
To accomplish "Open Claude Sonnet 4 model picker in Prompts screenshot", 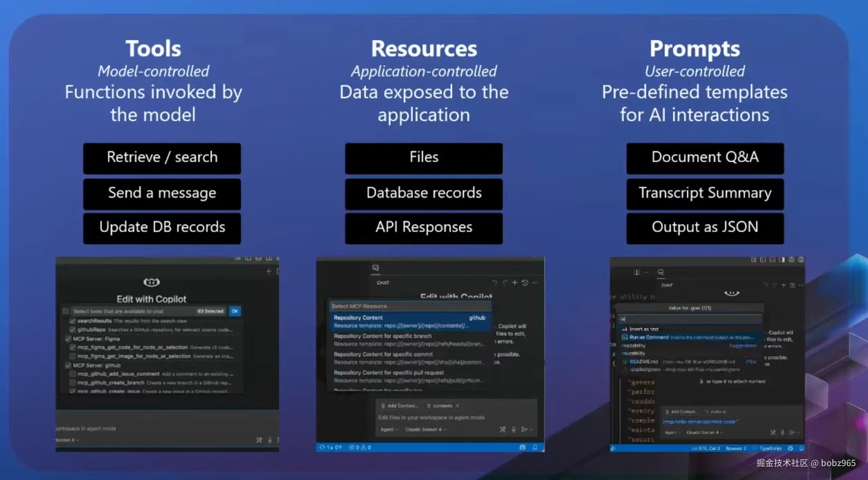I will pyautogui.click(x=705, y=433).
